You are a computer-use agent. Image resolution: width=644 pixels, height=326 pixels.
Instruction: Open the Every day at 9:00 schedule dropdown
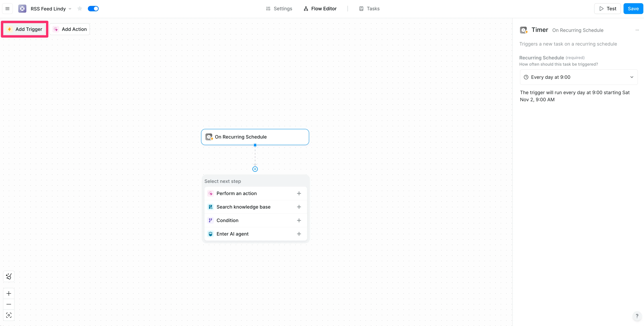(x=578, y=77)
